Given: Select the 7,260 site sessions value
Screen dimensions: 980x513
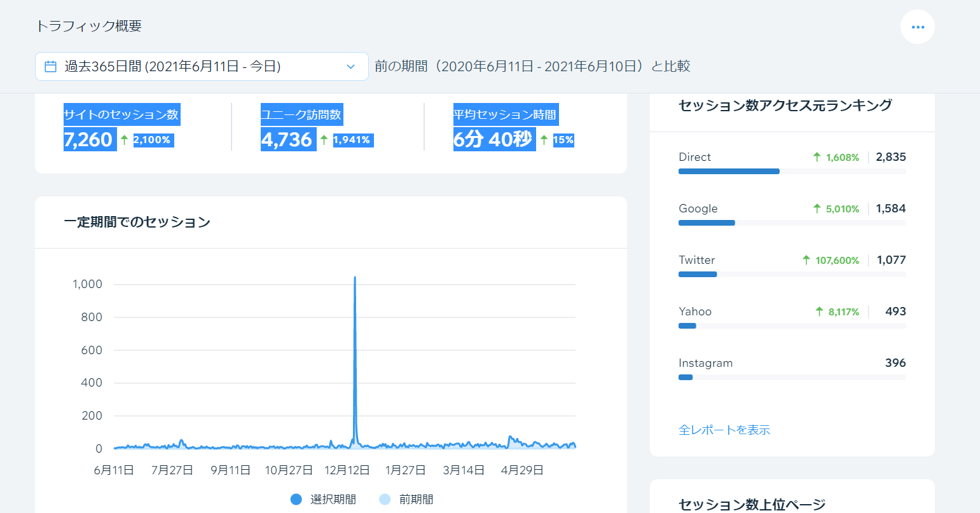Looking at the screenshot, I should pos(88,140).
